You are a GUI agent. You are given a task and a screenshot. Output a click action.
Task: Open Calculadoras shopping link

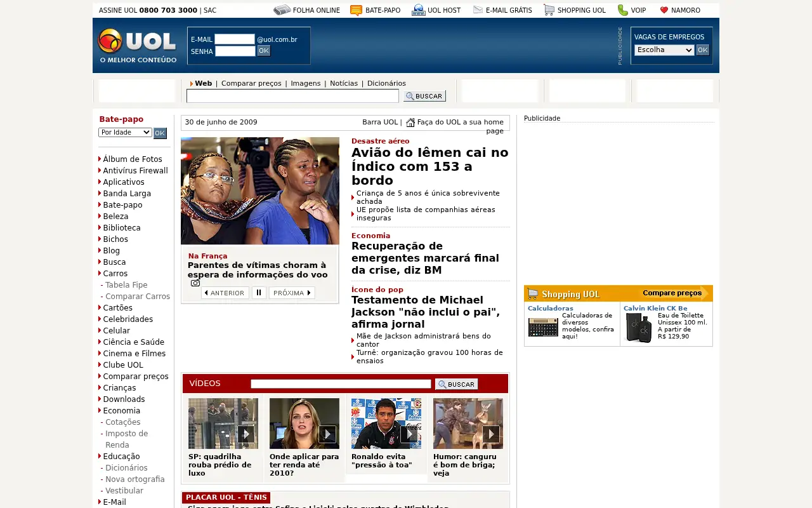coord(551,308)
